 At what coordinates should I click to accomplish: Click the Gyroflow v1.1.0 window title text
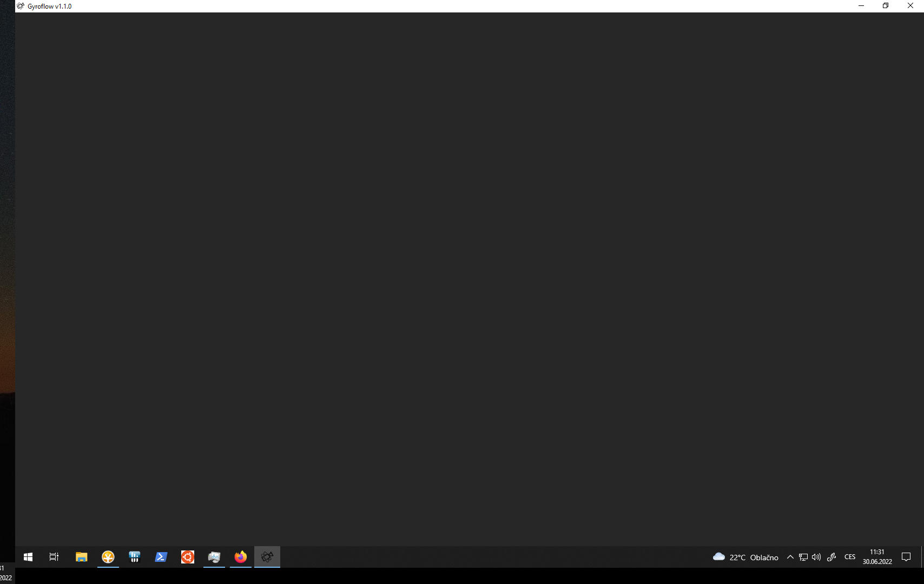click(50, 6)
